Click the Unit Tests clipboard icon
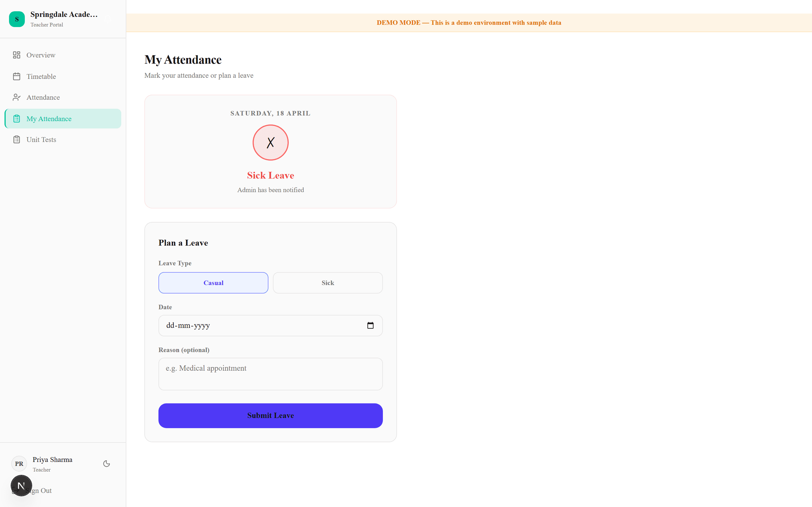Screen dimensions: 812x507 [x=17, y=139]
